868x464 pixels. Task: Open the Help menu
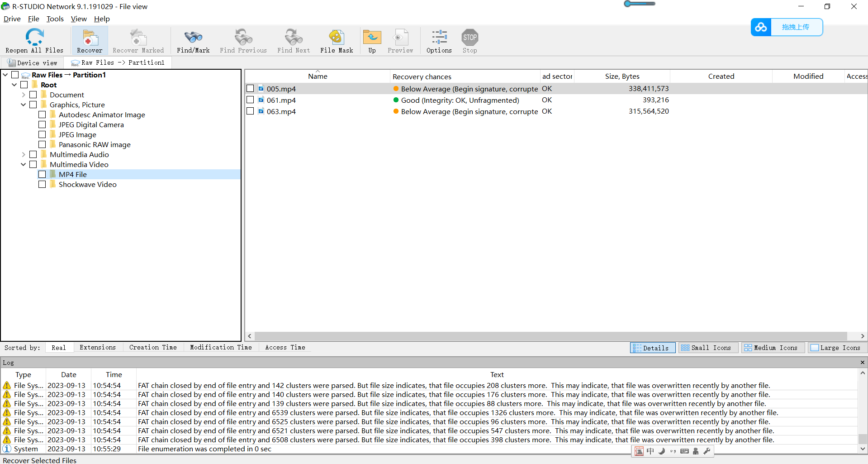(102, 19)
